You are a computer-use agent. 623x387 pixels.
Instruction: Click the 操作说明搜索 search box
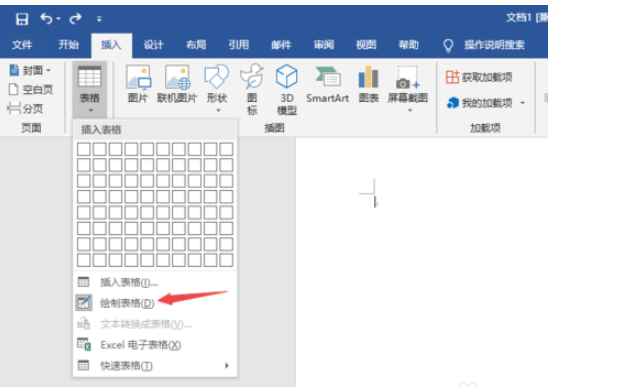[494, 45]
